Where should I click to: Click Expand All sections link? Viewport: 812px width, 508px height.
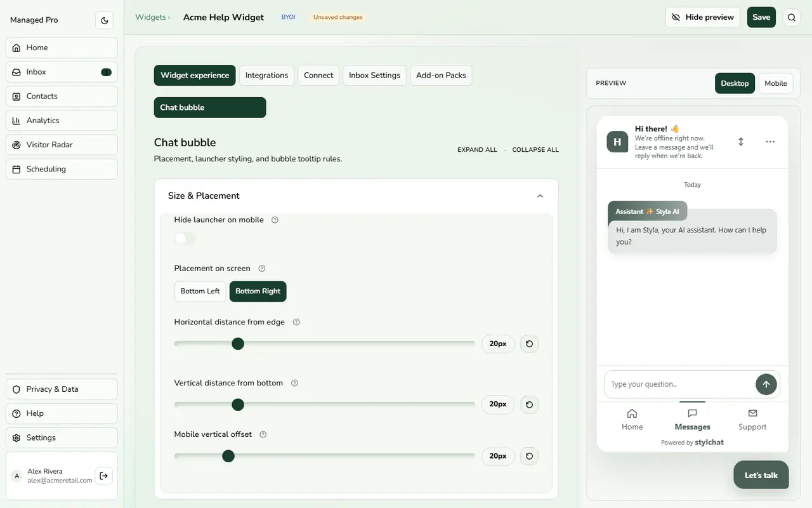tap(477, 150)
